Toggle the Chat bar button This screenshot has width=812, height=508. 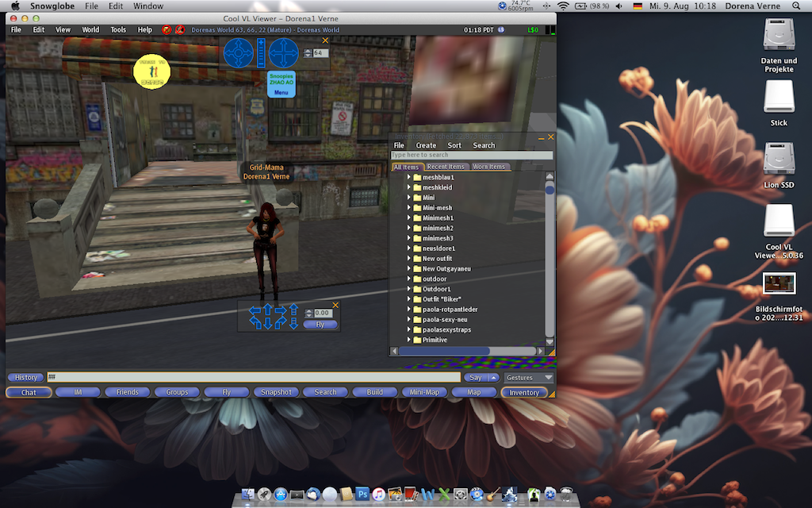click(x=29, y=392)
